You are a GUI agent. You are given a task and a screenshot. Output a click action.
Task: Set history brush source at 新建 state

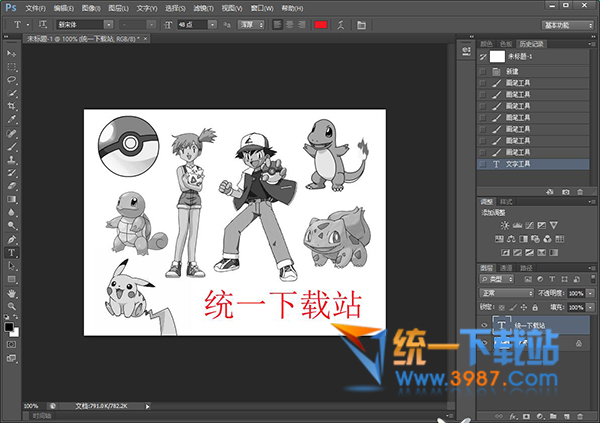coord(483,72)
